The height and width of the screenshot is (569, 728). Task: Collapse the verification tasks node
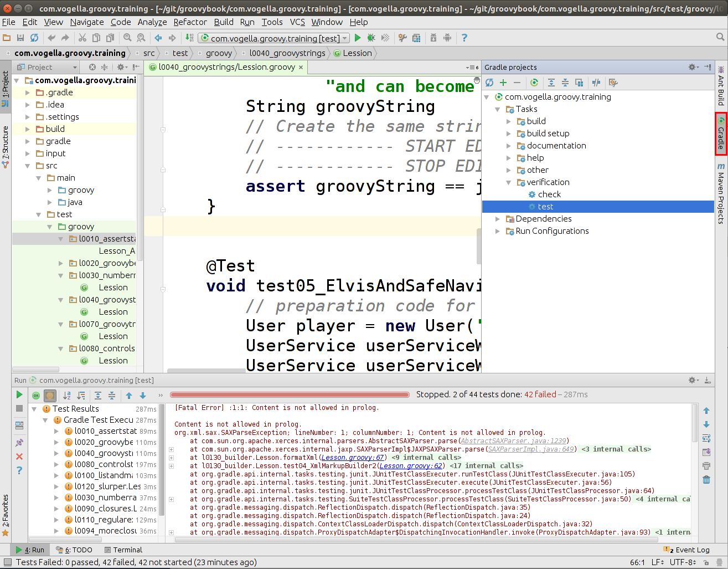coord(509,182)
